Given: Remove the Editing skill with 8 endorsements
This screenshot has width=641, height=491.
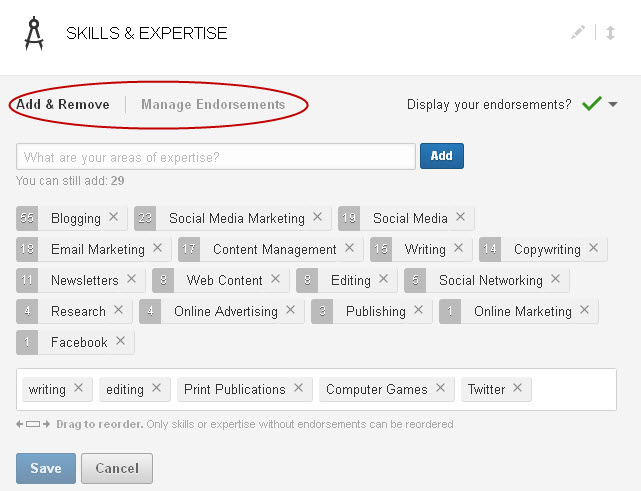Looking at the screenshot, I should coord(383,279).
